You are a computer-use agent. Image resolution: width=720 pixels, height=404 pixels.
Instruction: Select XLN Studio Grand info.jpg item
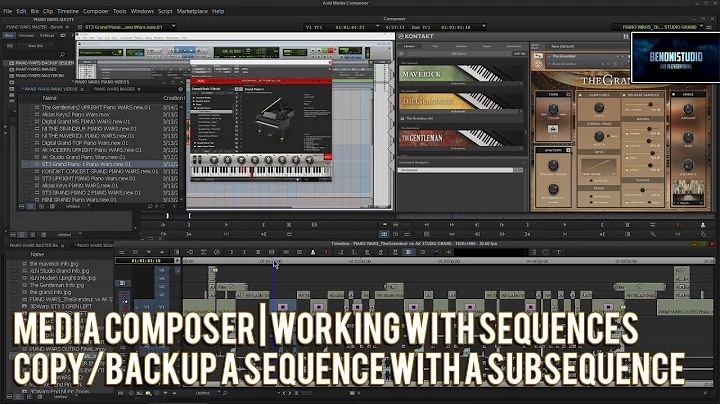point(59,271)
